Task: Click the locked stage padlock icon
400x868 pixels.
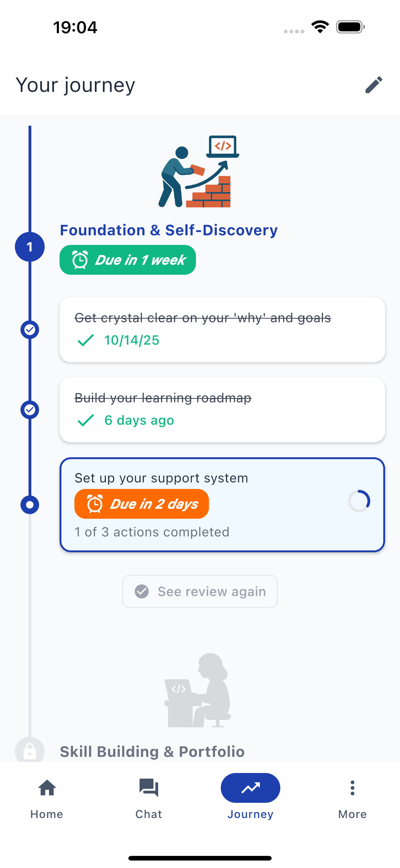Action: 30,751
